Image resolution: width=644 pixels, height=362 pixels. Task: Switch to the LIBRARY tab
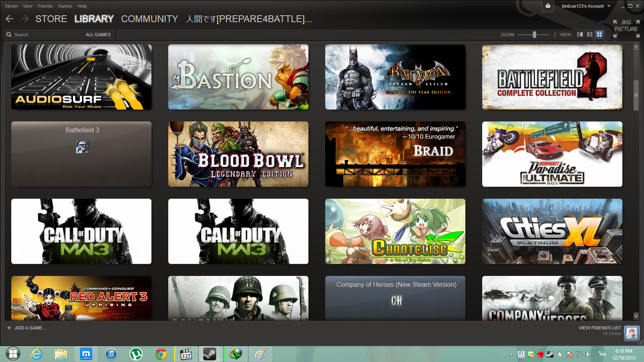tap(94, 19)
